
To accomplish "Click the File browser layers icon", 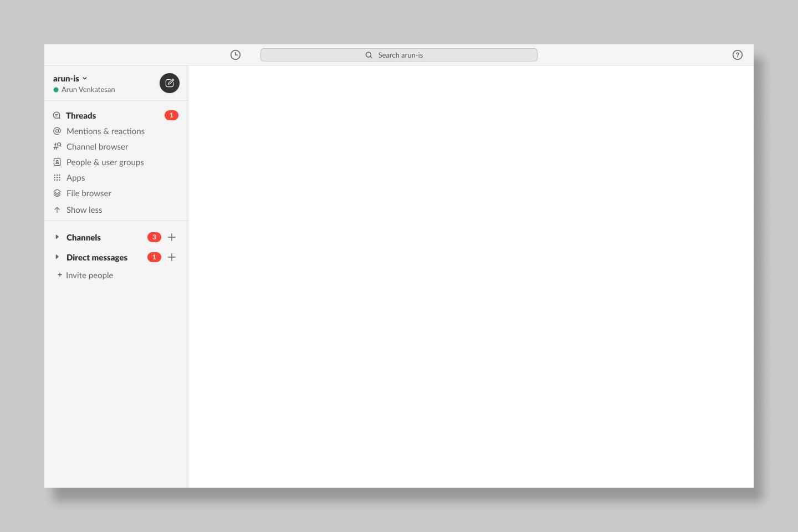I will (57, 193).
